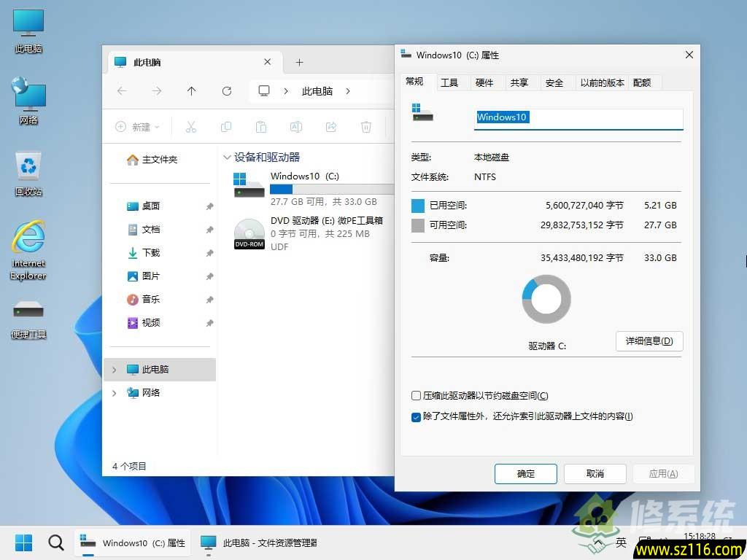747x560 pixels.
Task: Enable 压缩此驱动器以节约磁盘空间 checkbox
Action: 415,395
